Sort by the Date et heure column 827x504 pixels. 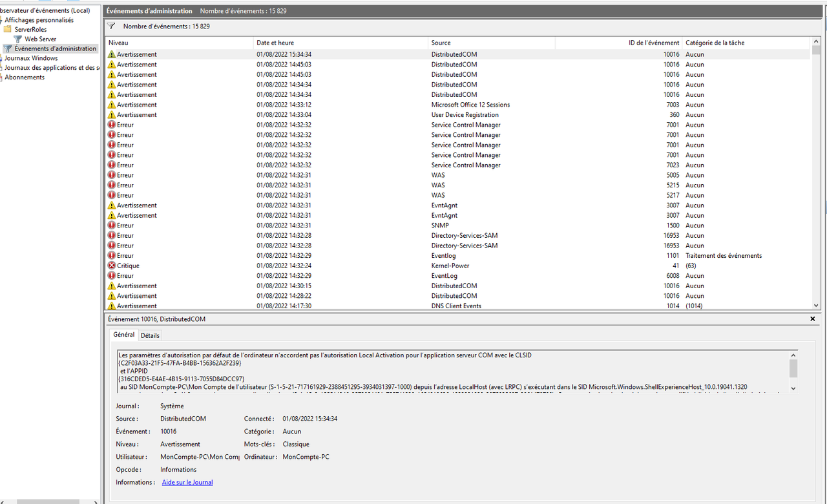point(341,43)
